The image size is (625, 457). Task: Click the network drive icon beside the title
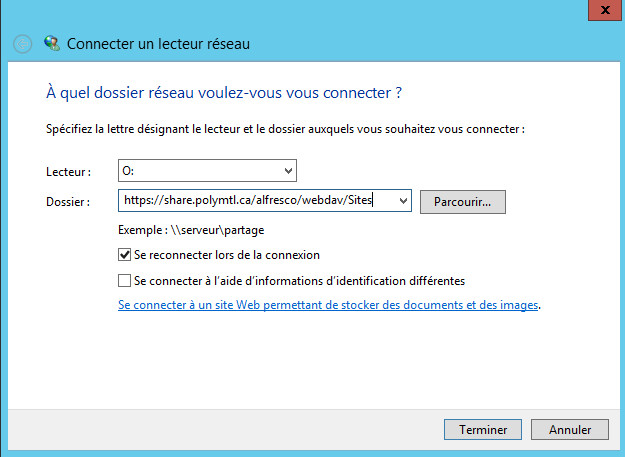pos(52,43)
